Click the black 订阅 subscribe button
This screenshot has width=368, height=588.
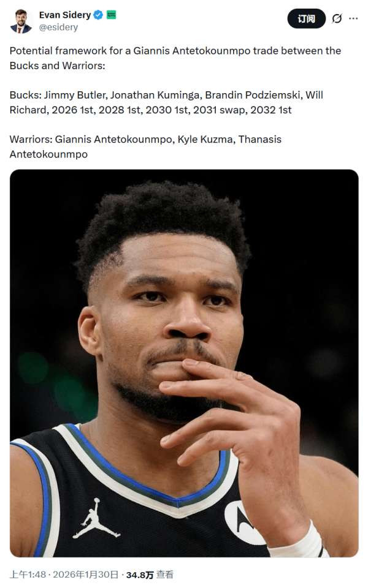307,18
